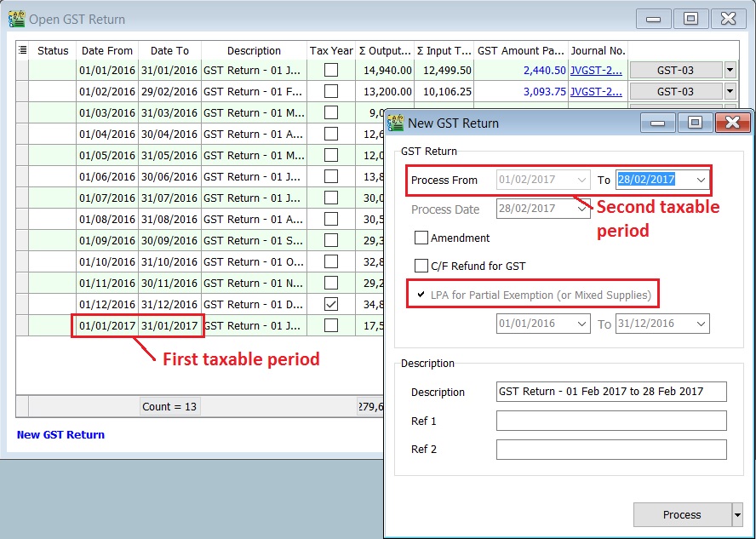Image resolution: width=756 pixels, height=539 pixels.
Task: Click the Open GST Return window icon
Action: point(16,19)
